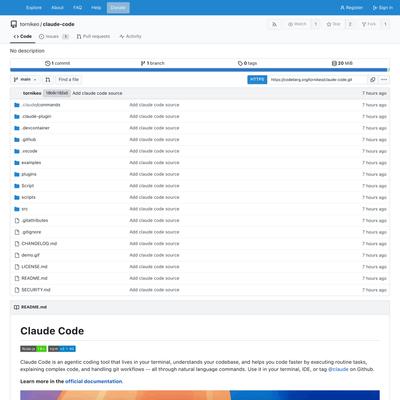This screenshot has width=400, height=400.
Task: Click the folder icon for .devcontainer
Action: pos(17,128)
